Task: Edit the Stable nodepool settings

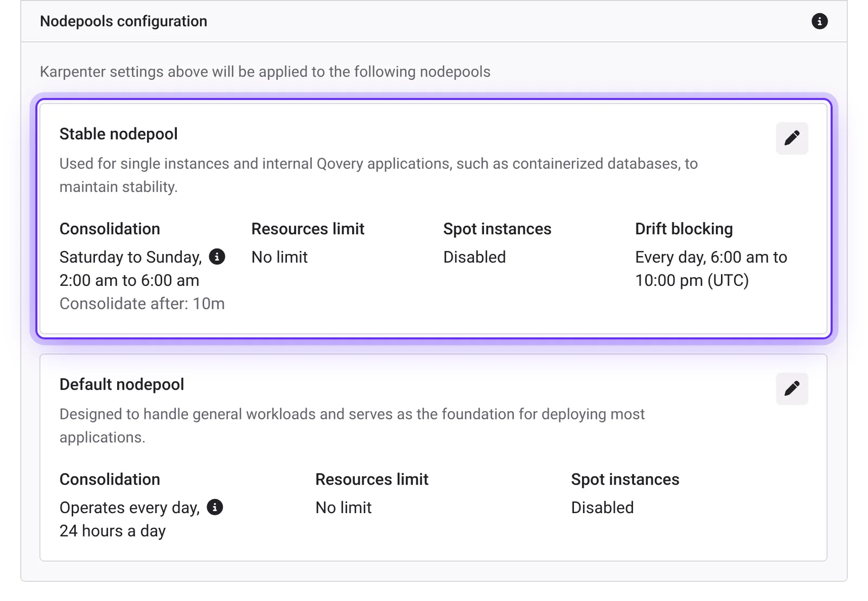Action: [792, 138]
